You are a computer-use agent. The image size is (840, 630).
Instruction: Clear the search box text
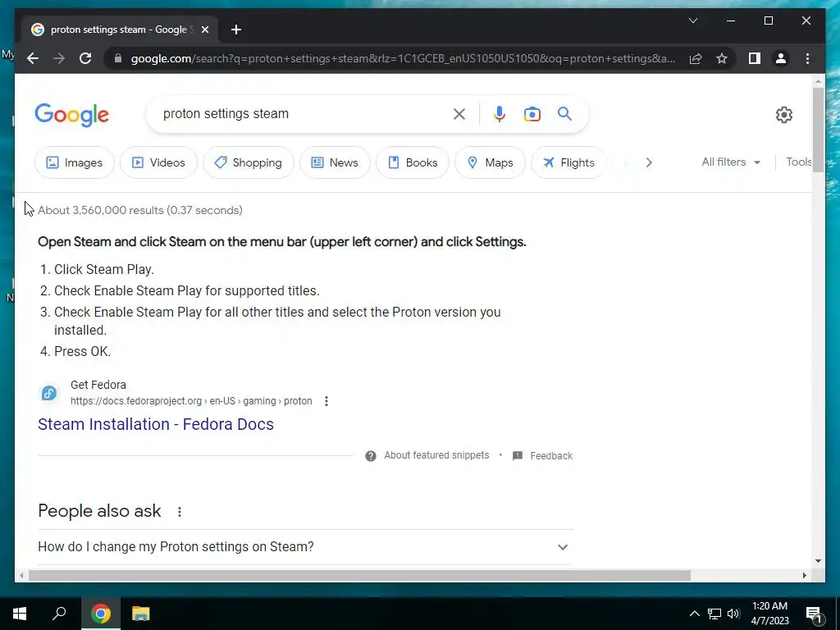pyautogui.click(x=459, y=113)
